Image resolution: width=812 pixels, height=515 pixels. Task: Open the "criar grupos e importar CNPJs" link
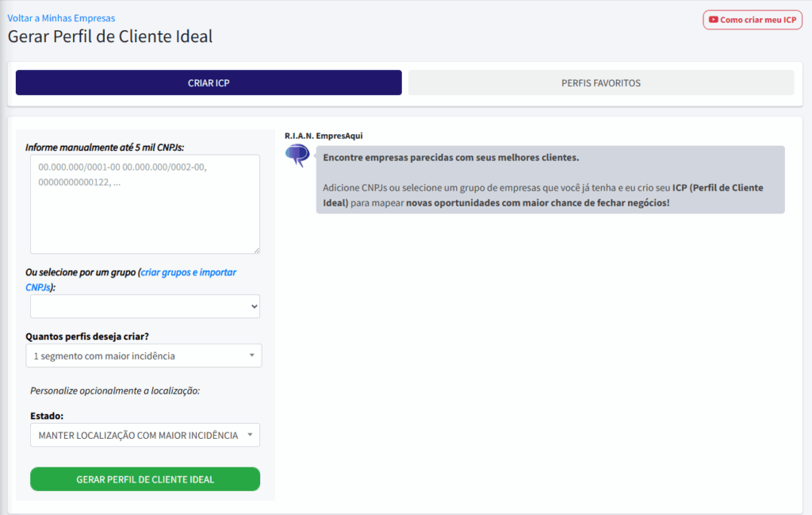pyautogui.click(x=187, y=272)
